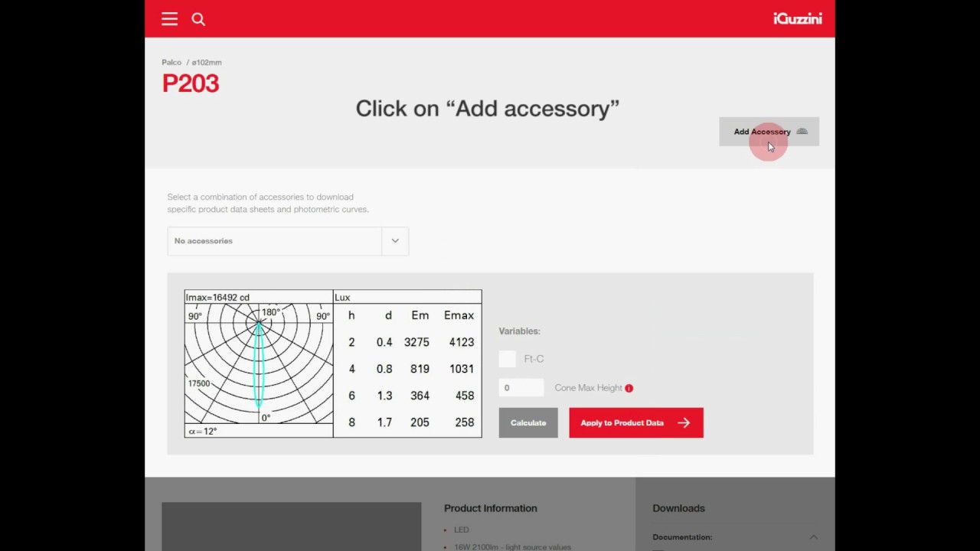980x551 pixels.
Task: Select the Emax value 258
Action: point(465,422)
